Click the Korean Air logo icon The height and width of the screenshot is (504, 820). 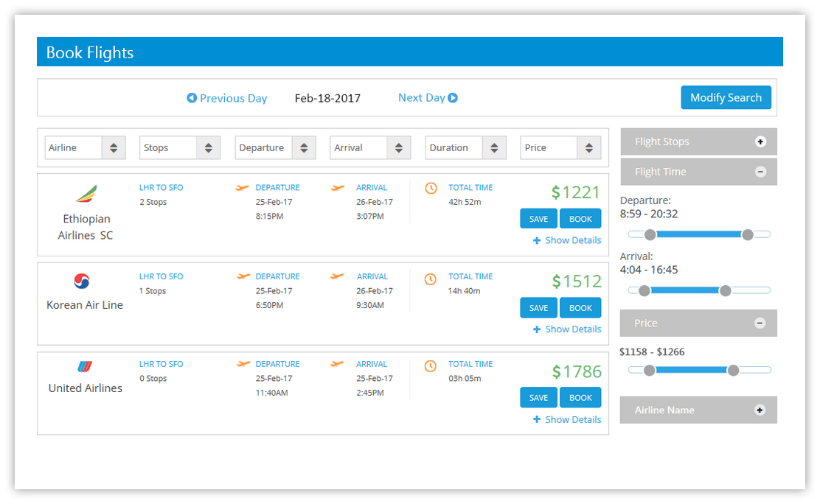(82, 281)
